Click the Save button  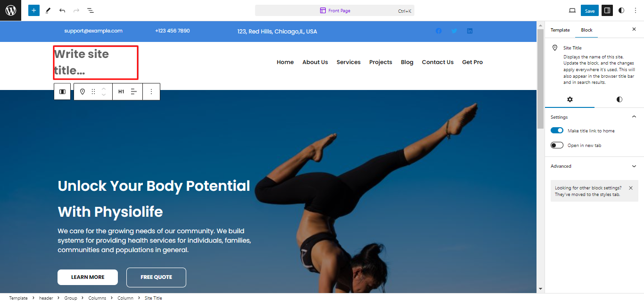point(590,10)
